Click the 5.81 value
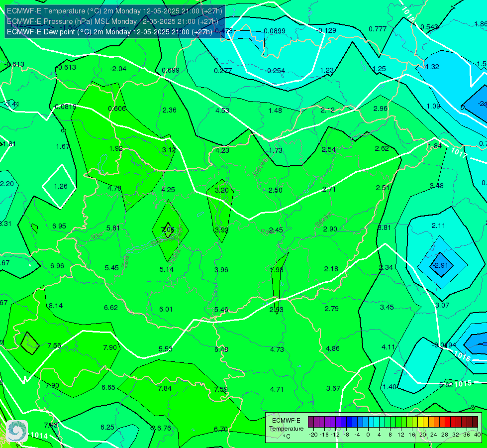Viewport: 487px width, 448px height. tap(113, 228)
